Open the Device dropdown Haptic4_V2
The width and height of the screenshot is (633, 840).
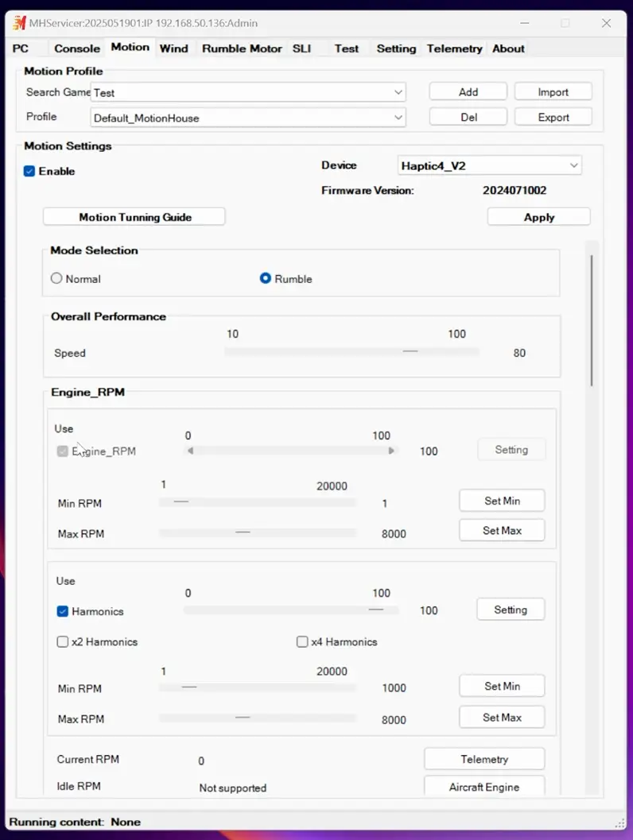(x=489, y=165)
